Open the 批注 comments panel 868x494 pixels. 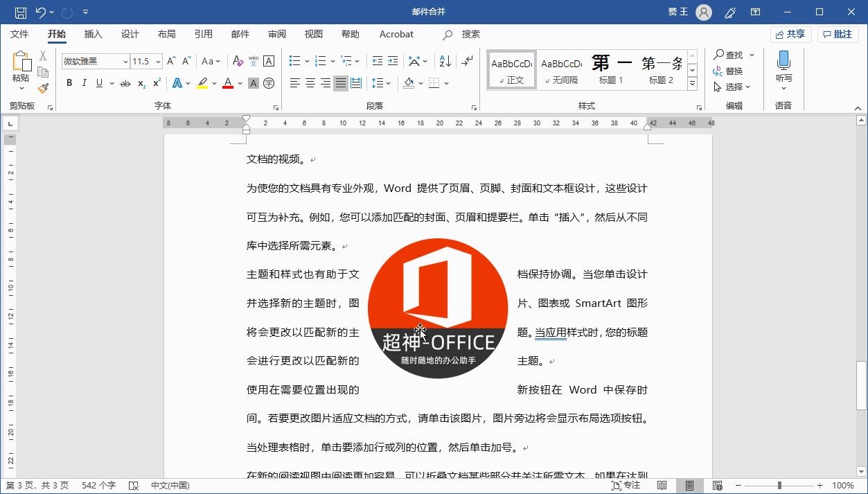point(838,34)
